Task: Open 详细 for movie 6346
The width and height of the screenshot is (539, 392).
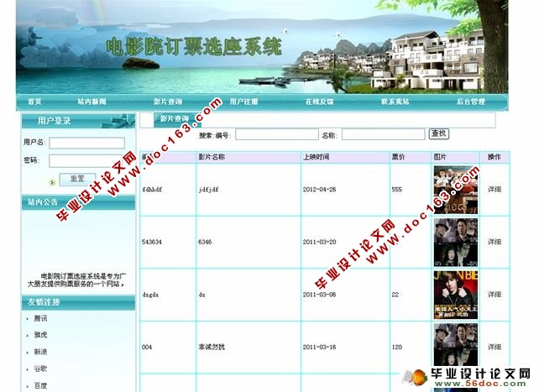Action: click(x=495, y=242)
